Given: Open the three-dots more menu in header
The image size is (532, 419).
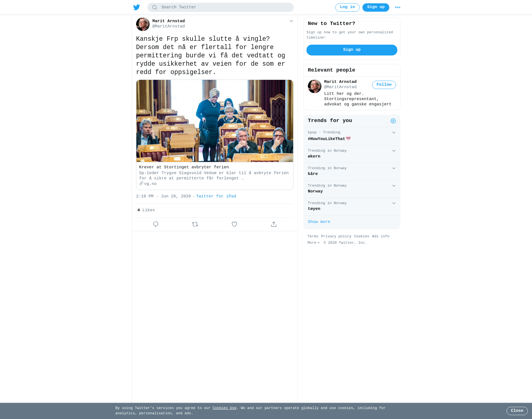Looking at the screenshot, I should [398, 7].
